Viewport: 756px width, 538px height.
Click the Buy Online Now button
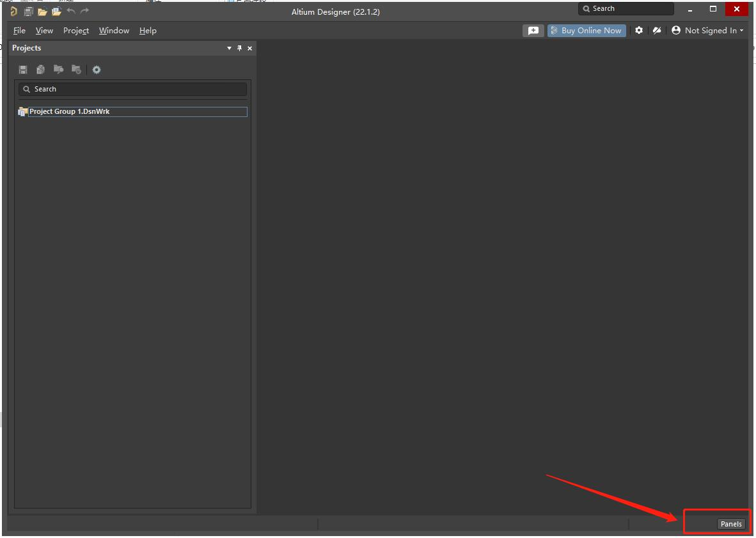click(x=586, y=30)
